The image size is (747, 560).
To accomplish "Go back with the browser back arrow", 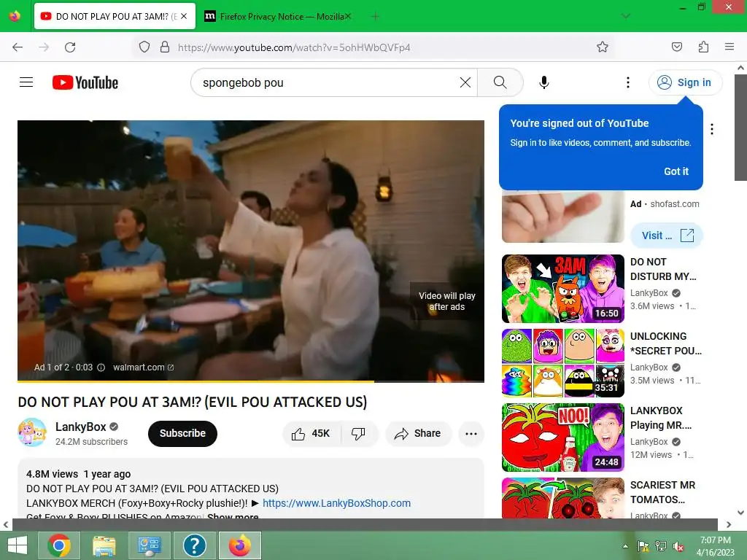I will [x=18, y=47].
